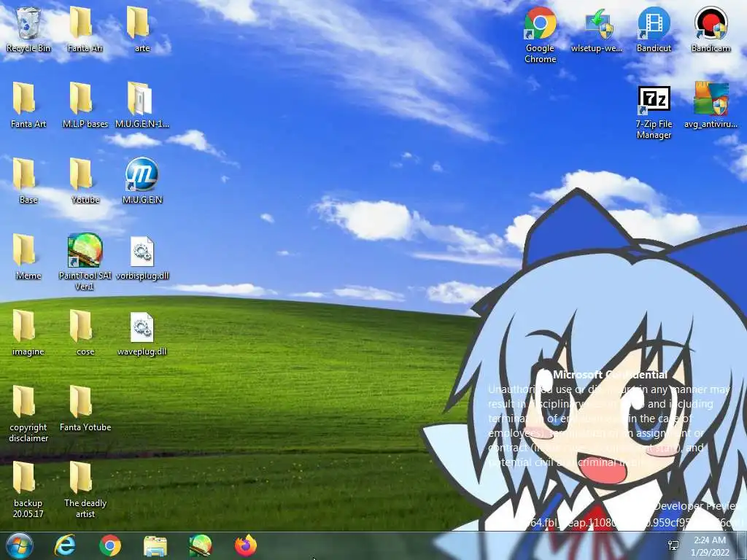Select the M.L.P bases folder
747x560 pixels.
coord(85,105)
